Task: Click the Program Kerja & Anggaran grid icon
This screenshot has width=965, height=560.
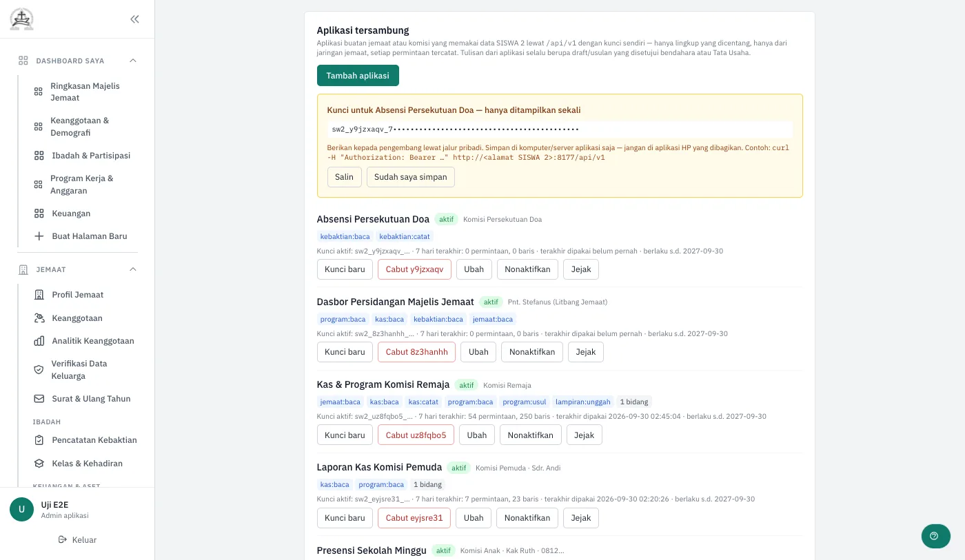Action: pos(39,184)
